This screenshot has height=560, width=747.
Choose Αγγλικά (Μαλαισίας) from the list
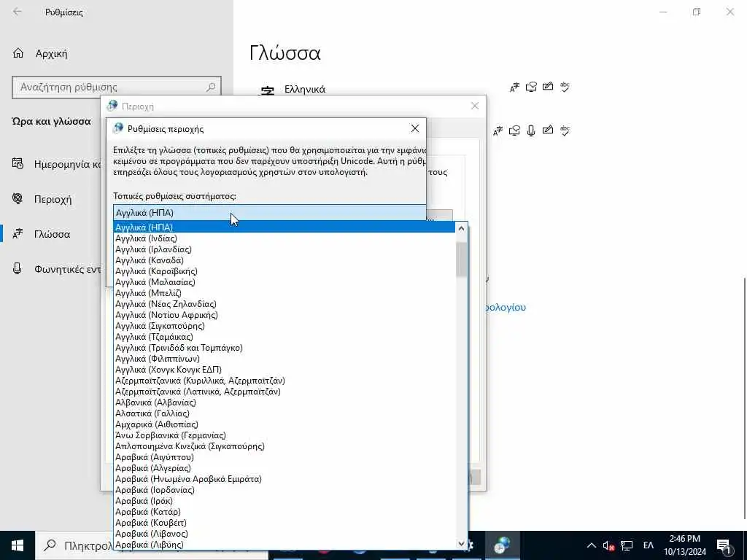285,282
